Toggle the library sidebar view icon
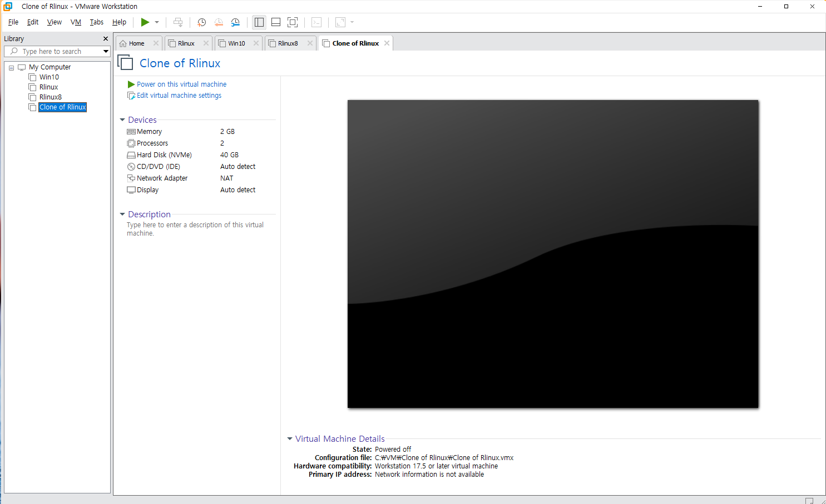 (259, 22)
